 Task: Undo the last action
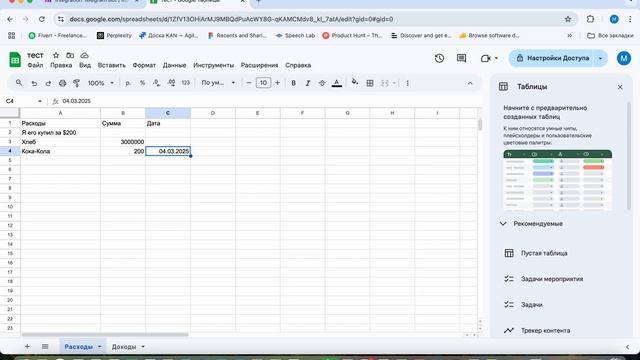[34, 83]
